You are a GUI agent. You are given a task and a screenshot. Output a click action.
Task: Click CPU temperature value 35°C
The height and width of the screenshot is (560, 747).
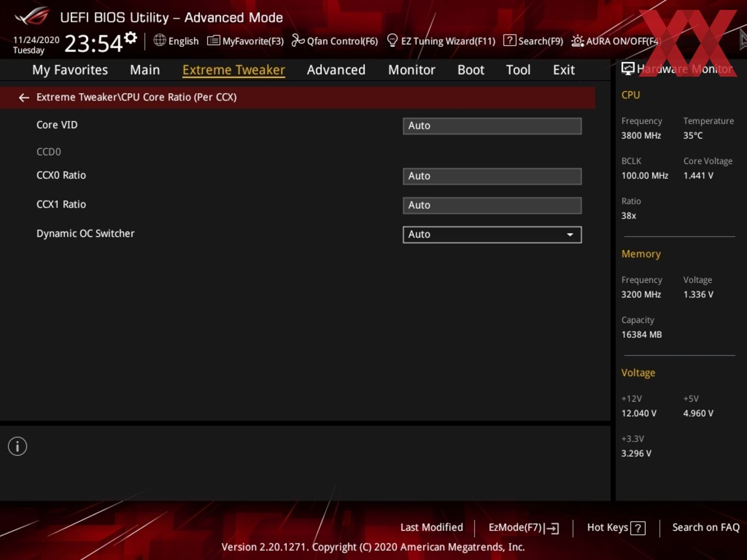(693, 135)
